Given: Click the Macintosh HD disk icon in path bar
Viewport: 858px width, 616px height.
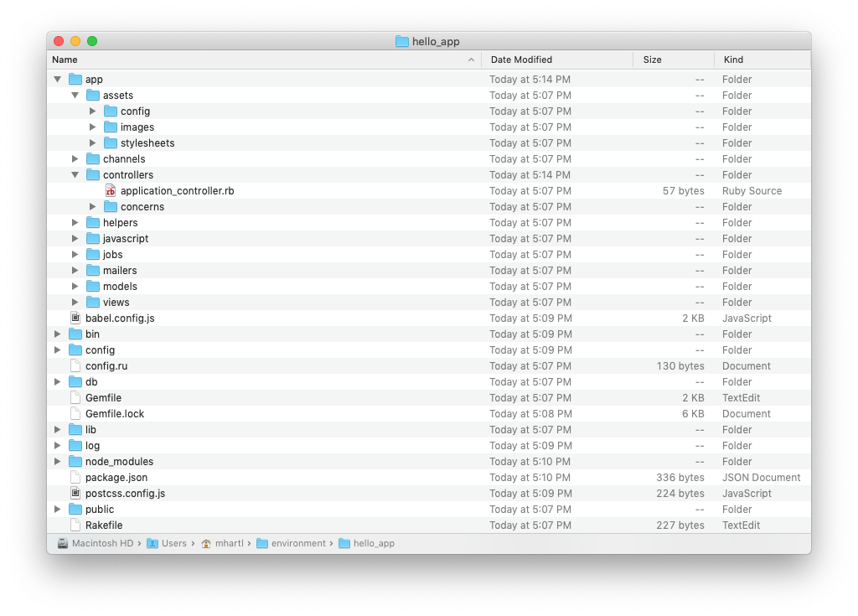Looking at the screenshot, I should click(x=63, y=543).
